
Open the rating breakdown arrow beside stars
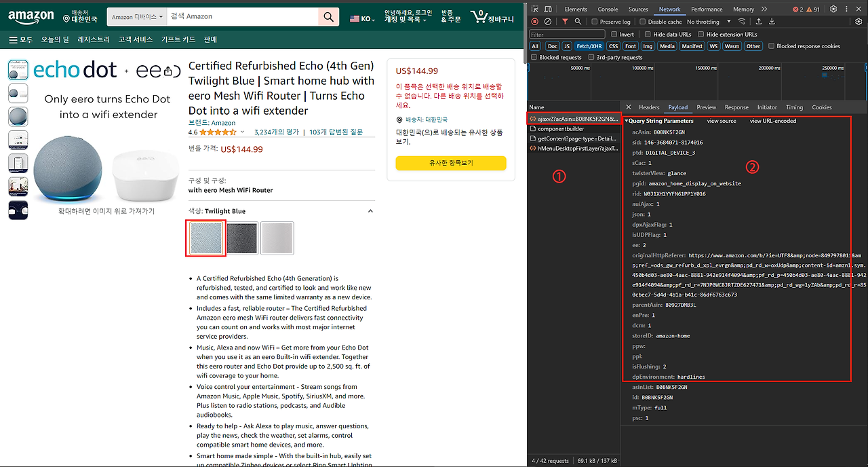tap(242, 132)
